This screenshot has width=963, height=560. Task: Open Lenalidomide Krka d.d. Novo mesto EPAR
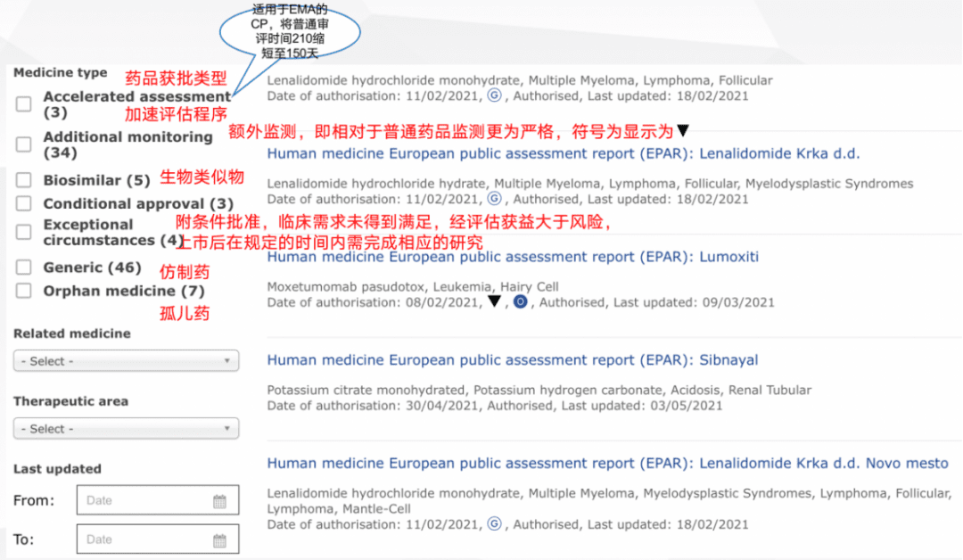point(608,463)
